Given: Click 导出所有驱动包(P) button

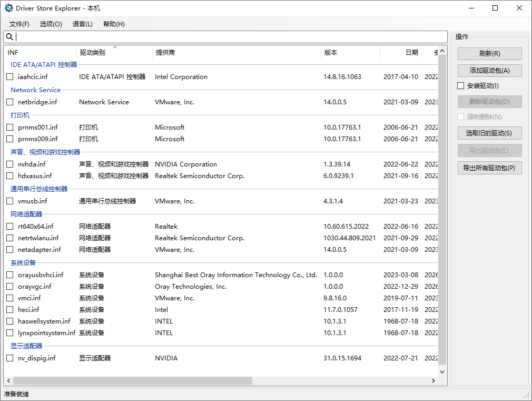Looking at the screenshot, I should [489, 168].
